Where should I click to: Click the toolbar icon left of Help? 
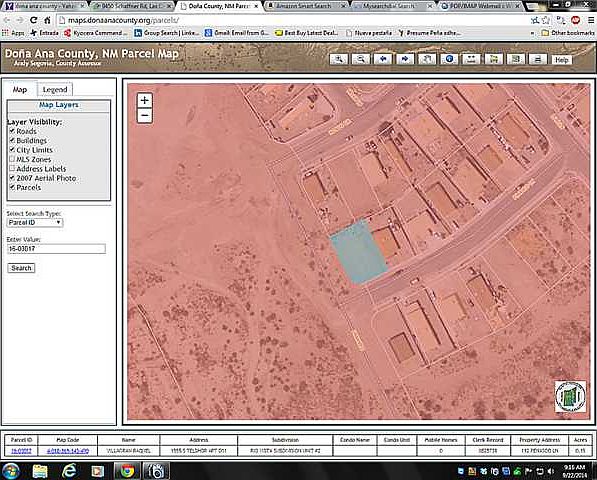tap(538, 59)
